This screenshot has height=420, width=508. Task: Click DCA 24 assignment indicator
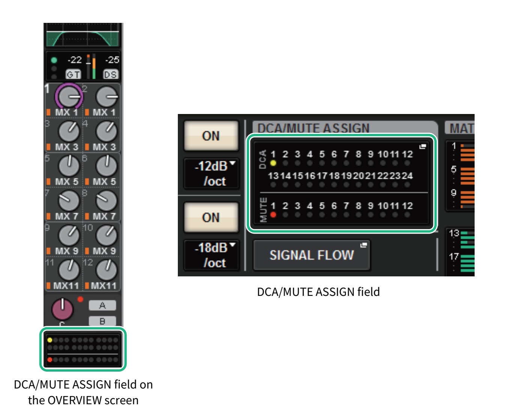407,184
